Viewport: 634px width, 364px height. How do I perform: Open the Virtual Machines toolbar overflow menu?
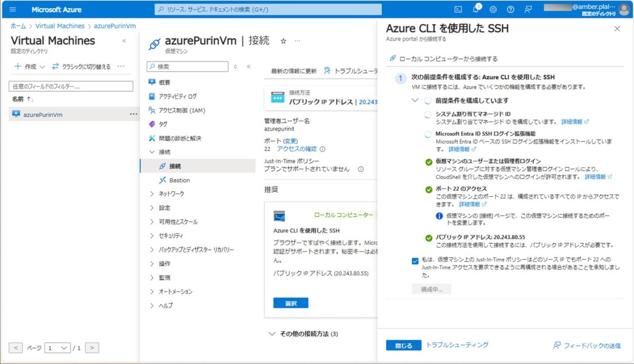[x=121, y=66]
